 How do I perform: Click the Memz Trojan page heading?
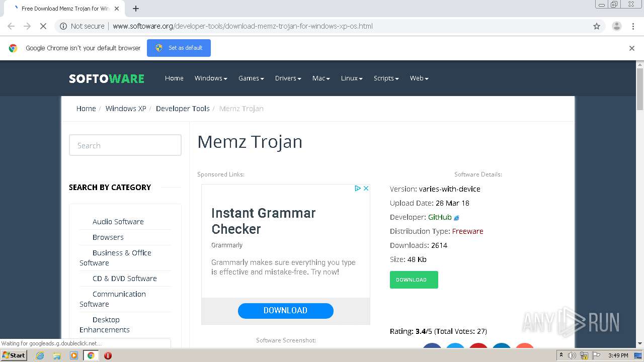250,142
